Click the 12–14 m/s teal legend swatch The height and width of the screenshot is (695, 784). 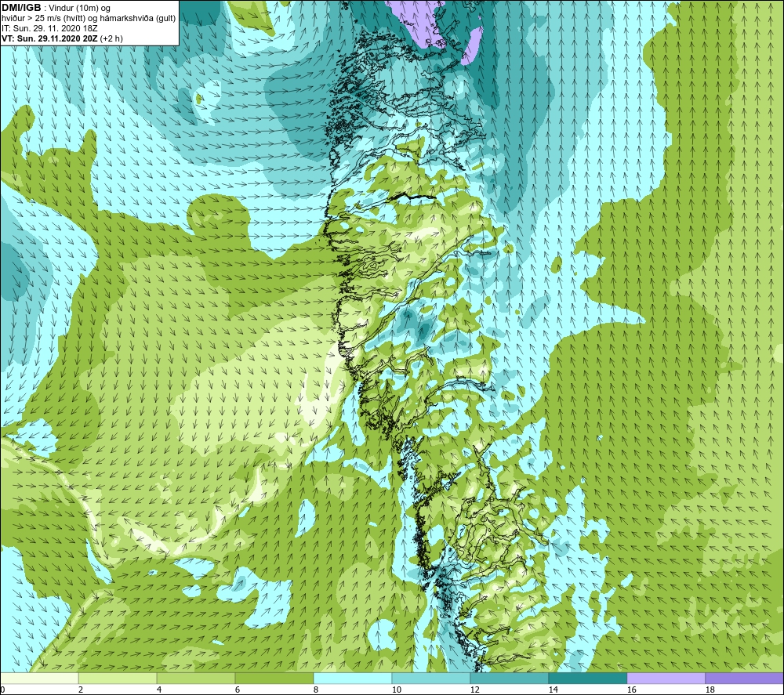tap(509, 679)
